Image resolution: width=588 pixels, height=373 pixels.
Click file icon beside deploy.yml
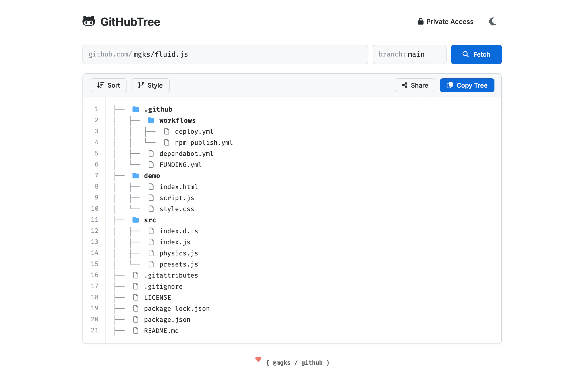[167, 131]
